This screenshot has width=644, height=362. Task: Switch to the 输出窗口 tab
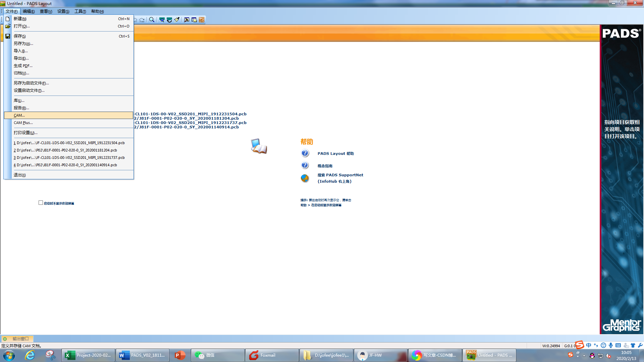coord(20,339)
